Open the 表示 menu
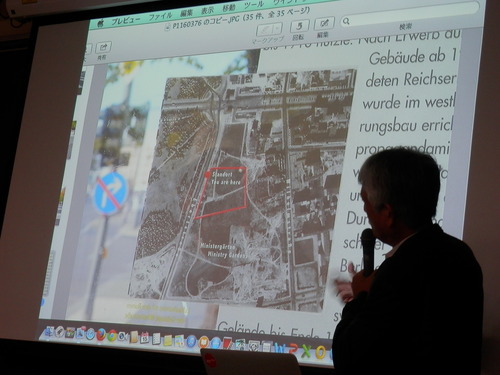The width and height of the screenshot is (500, 375). (x=207, y=11)
